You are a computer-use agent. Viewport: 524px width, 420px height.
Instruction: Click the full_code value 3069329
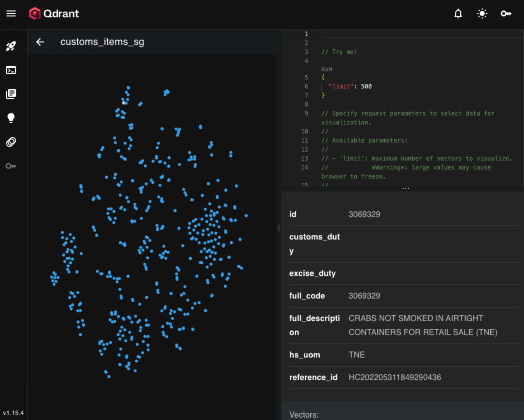[x=364, y=296]
